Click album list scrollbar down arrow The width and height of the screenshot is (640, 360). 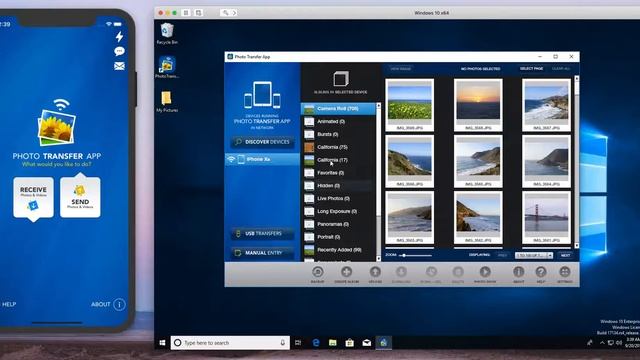[x=378, y=258]
